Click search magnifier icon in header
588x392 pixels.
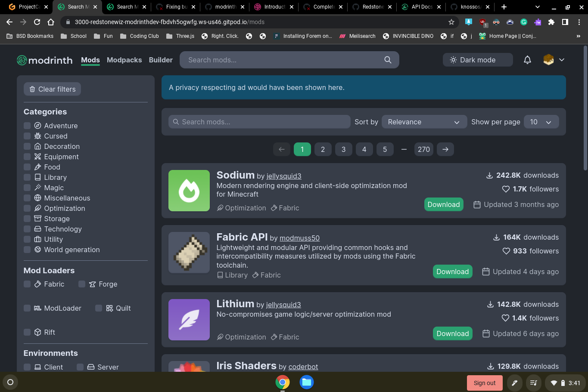click(x=388, y=60)
